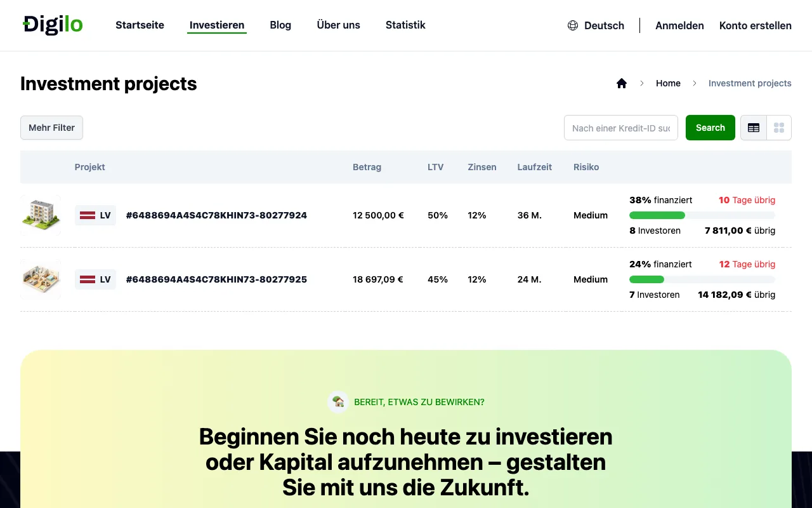The height and width of the screenshot is (508, 812).
Task: Click Anmelden link
Action: click(x=679, y=25)
